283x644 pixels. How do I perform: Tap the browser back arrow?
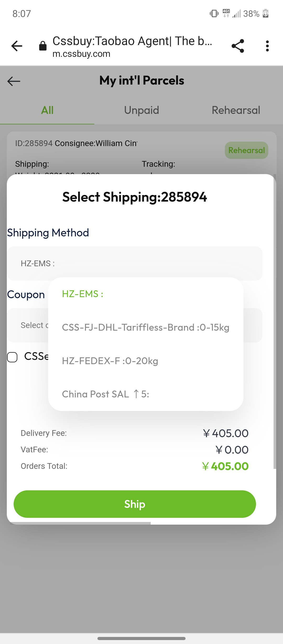(x=16, y=46)
